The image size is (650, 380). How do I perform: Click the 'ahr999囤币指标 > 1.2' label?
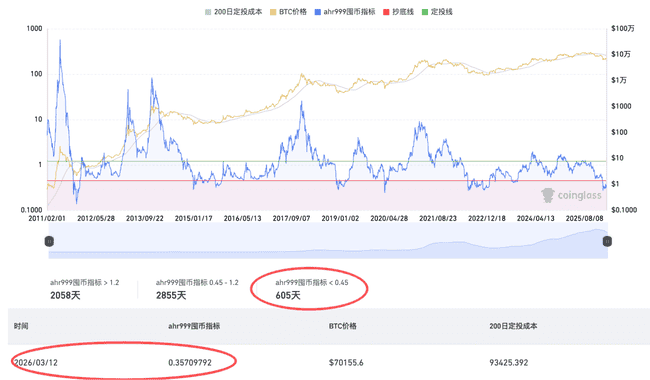point(85,283)
